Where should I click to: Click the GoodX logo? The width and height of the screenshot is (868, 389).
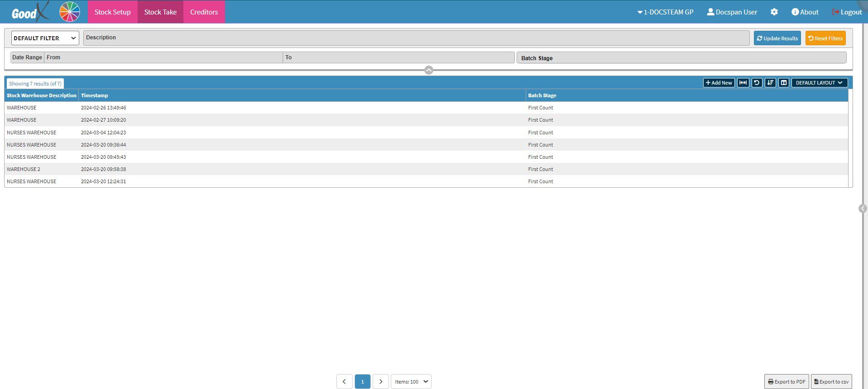coord(29,12)
